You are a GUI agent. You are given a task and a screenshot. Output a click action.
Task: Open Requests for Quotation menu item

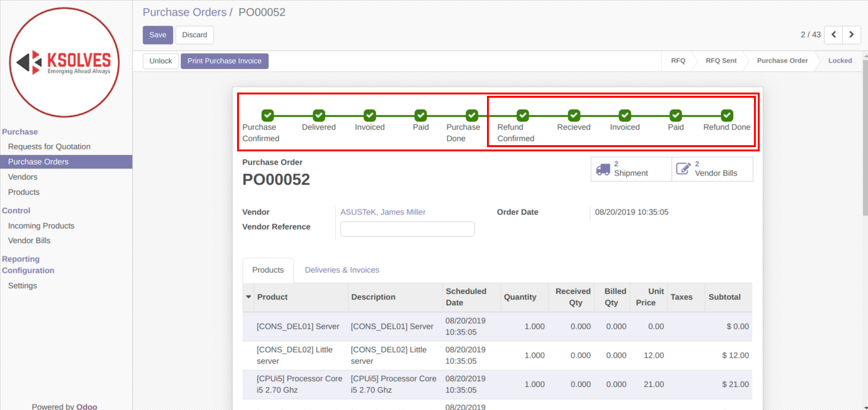point(49,147)
